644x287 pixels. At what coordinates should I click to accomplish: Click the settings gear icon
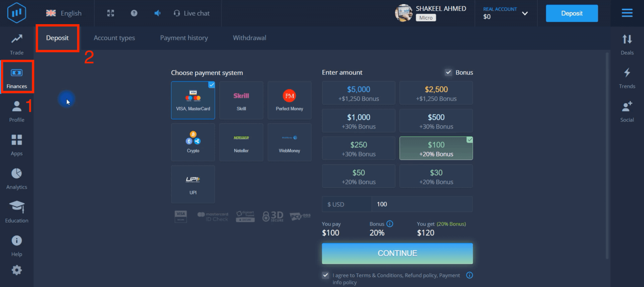(17, 270)
